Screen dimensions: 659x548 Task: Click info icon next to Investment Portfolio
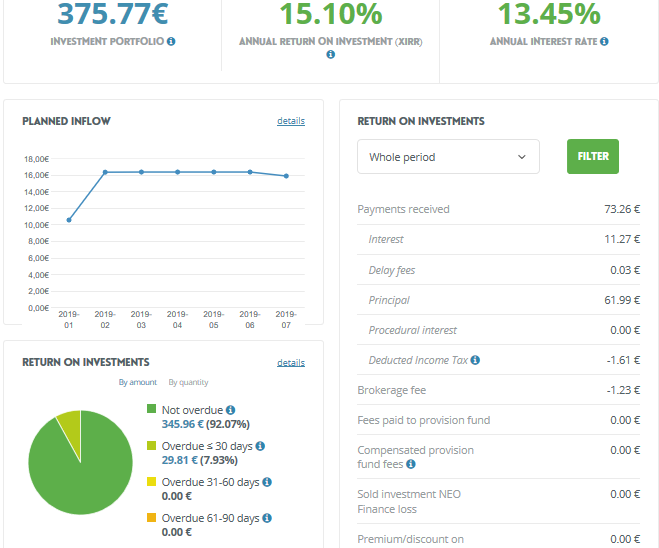click(171, 42)
